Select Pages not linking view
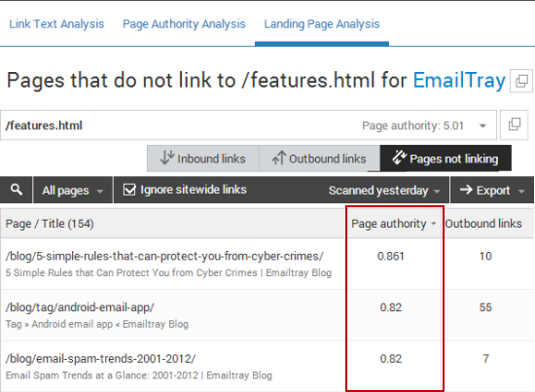The height and width of the screenshot is (392, 535). coord(446,159)
